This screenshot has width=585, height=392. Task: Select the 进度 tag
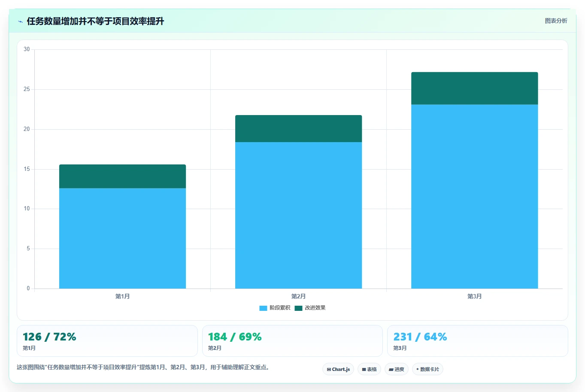tap(397, 369)
